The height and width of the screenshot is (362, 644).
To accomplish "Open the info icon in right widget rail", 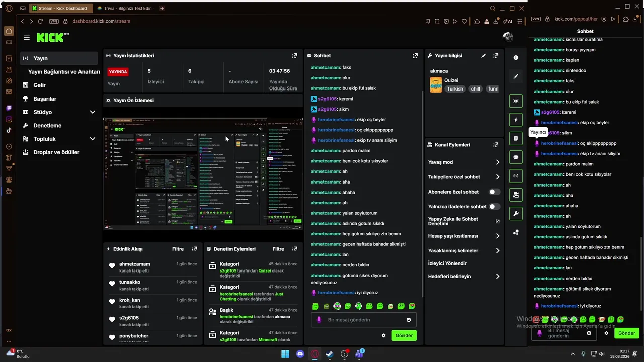I will (516, 58).
